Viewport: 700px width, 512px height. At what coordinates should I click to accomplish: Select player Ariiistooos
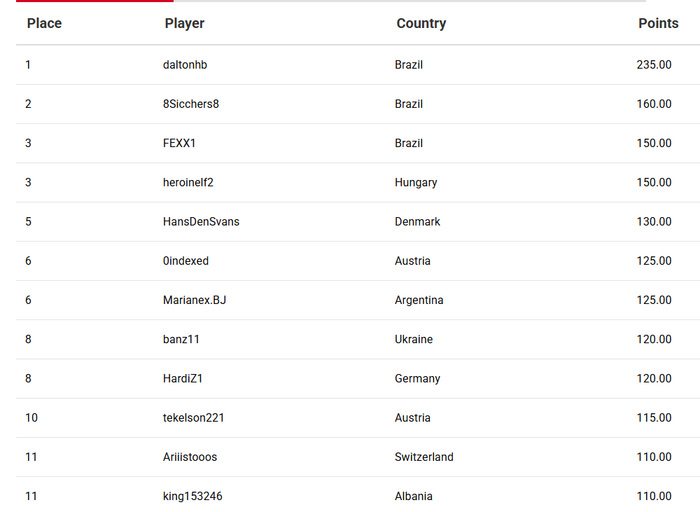point(190,457)
